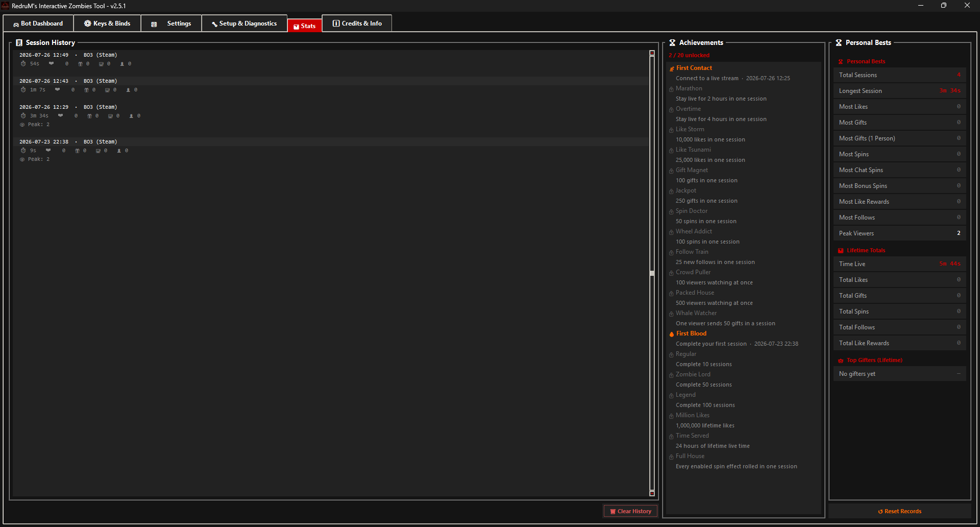Click the Most Gifts (1 Person) row

tap(899, 138)
